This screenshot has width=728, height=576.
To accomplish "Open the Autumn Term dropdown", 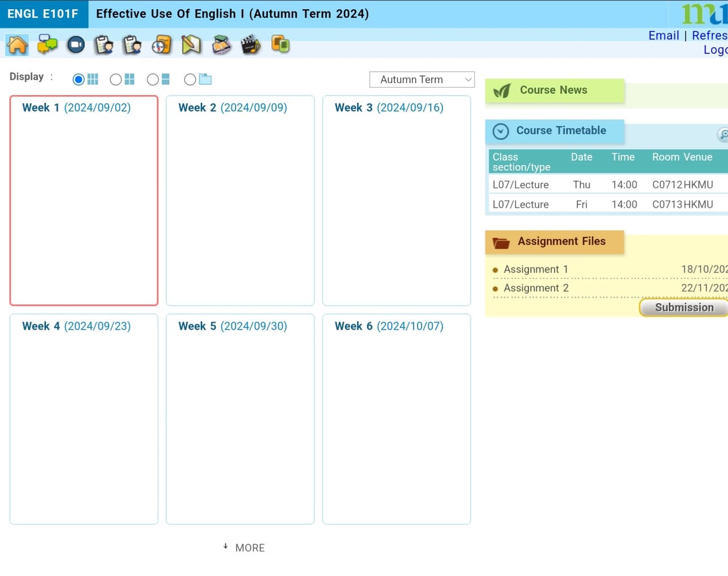I will coord(422,80).
